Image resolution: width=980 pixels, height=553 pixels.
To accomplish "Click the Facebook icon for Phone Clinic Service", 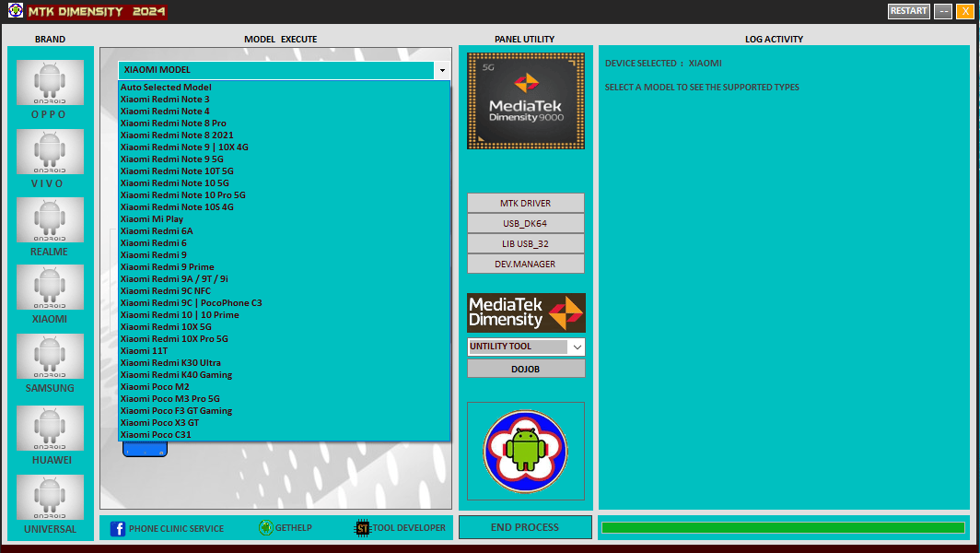I will (x=118, y=529).
